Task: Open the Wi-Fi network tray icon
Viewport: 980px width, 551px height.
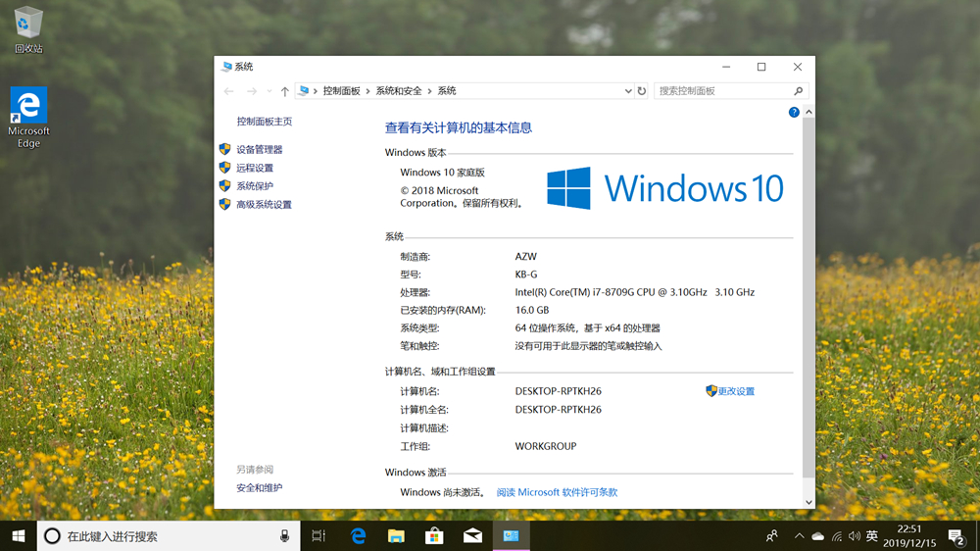Action: 836,536
